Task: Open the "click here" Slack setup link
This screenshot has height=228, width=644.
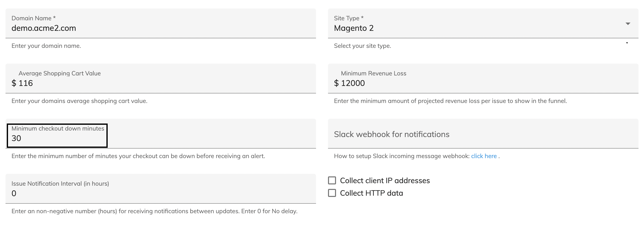Action: click(x=484, y=156)
